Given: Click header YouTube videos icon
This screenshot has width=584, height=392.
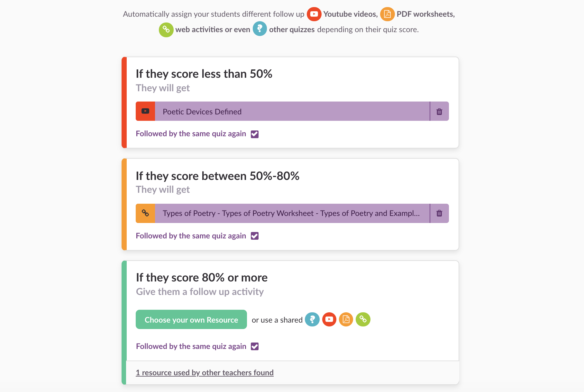Looking at the screenshot, I should pyautogui.click(x=314, y=14).
